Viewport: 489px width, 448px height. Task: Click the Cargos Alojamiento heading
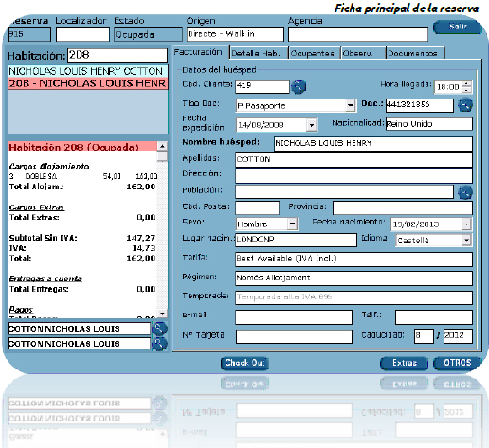[x=49, y=166]
